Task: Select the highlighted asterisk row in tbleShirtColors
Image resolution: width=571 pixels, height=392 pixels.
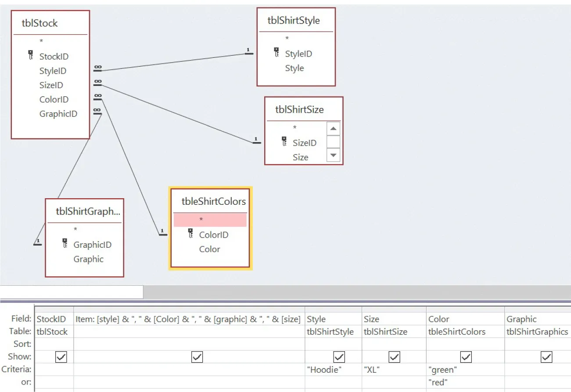Action: [210, 220]
